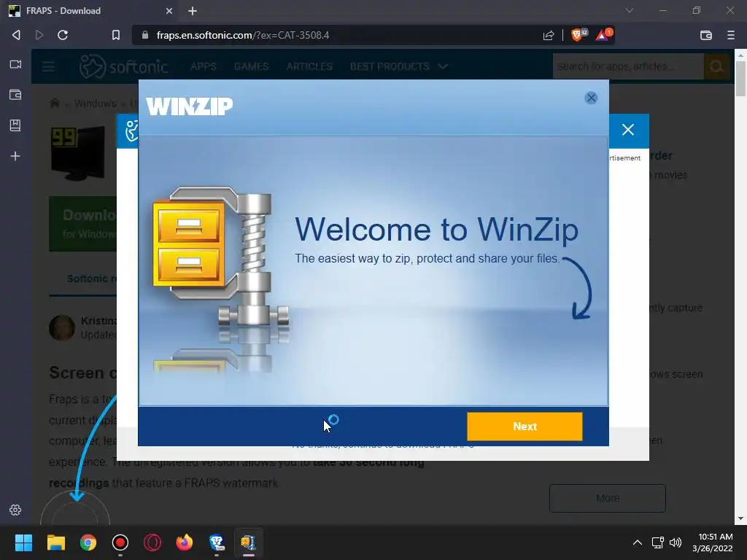747x560 pixels.
Task: Click the FRAPS app thumbnail image
Action: pos(77,153)
